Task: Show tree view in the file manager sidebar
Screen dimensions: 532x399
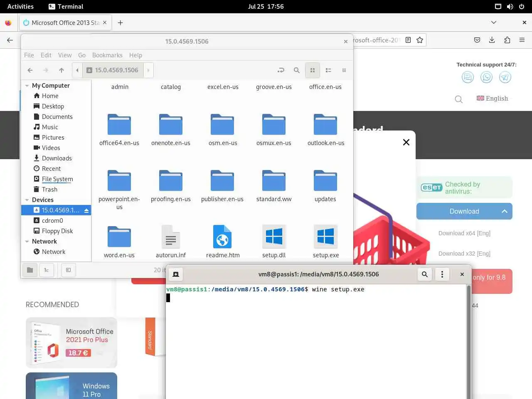Action: [47, 270]
